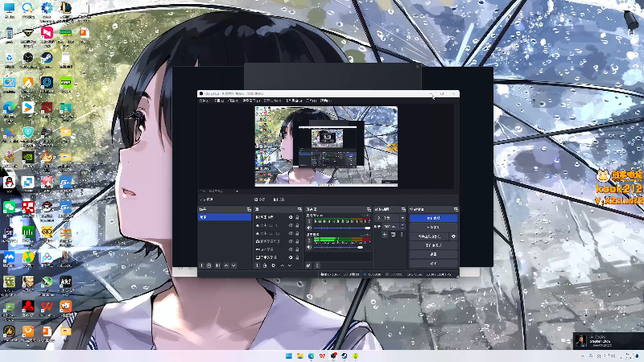Toggle lock on the first source row
This screenshot has height=362, width=644.
point(297,217)
